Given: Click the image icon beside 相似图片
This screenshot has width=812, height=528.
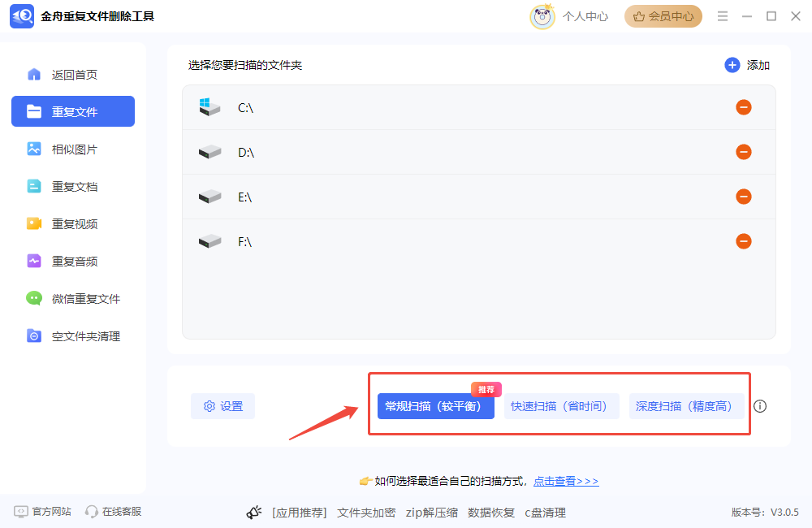Looking at the screenshot, I should [x=34, y=149].
